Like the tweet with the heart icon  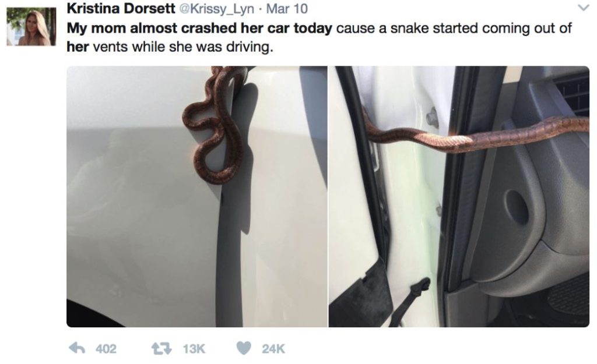click(x=244, y=348)
